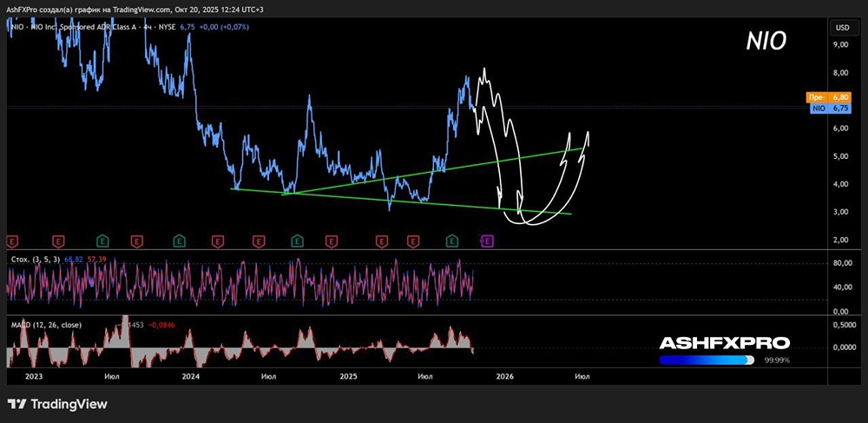Click the red earnings marker right after the 2024 label

pos(218,241)
